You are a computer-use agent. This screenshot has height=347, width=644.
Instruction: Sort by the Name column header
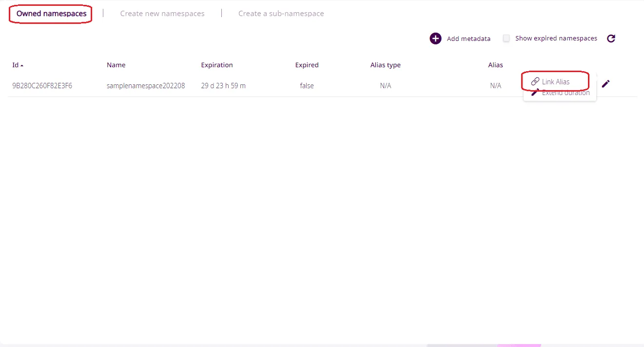click(x=116, y=65)
